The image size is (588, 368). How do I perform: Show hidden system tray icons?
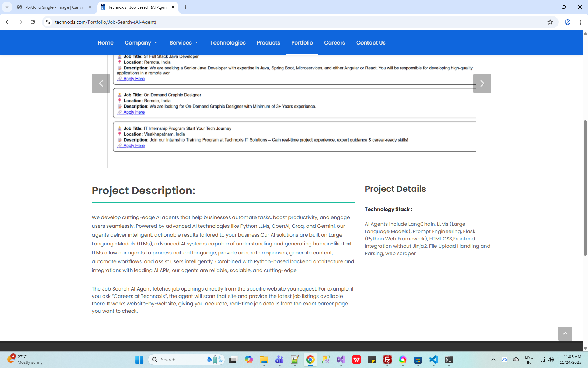493,360
